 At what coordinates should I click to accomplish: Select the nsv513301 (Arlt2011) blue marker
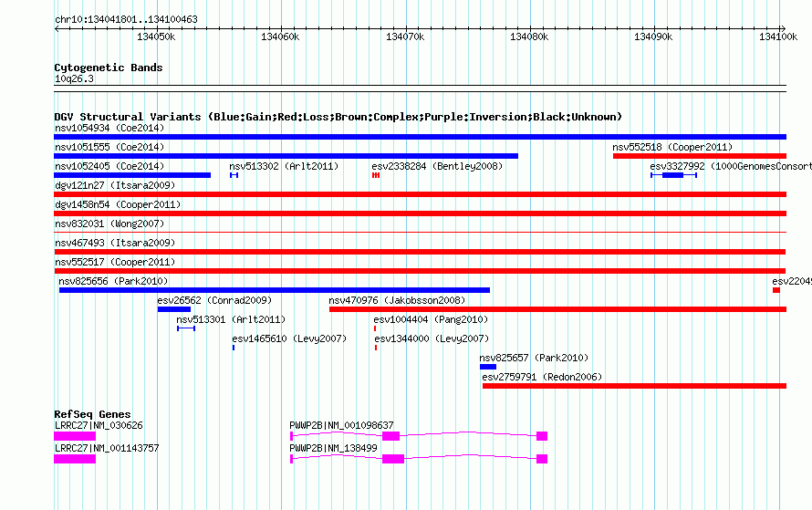186,328
